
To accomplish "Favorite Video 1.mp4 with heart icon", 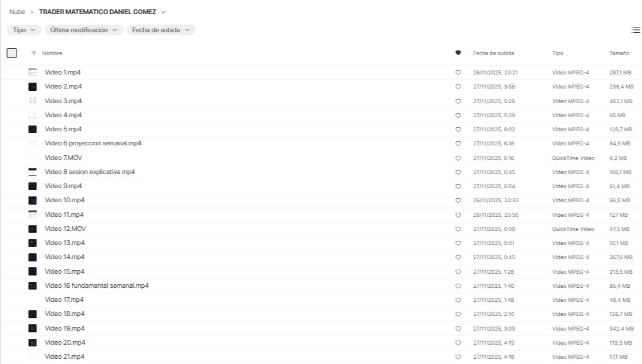I will point(458,73).
